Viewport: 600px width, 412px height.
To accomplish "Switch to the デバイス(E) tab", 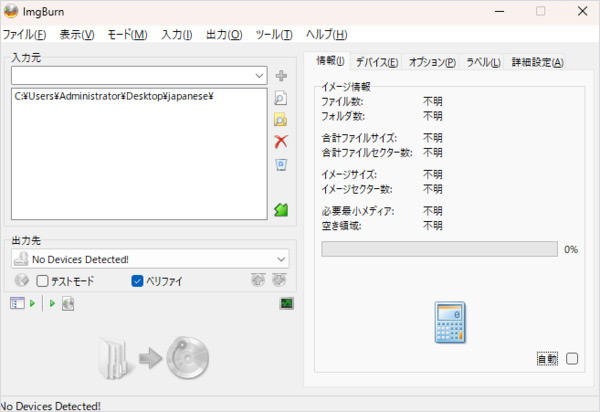I will [377, 62].
